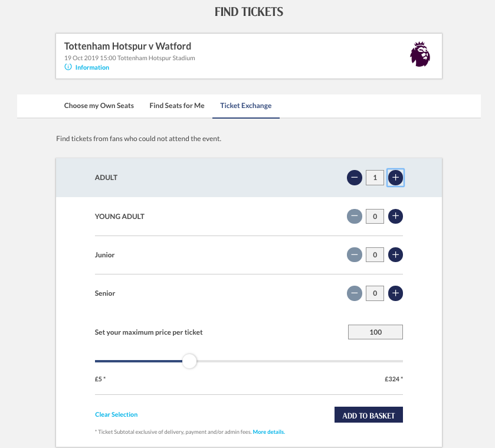
Task: Add one Senior ticket
Action: (396, 293)
